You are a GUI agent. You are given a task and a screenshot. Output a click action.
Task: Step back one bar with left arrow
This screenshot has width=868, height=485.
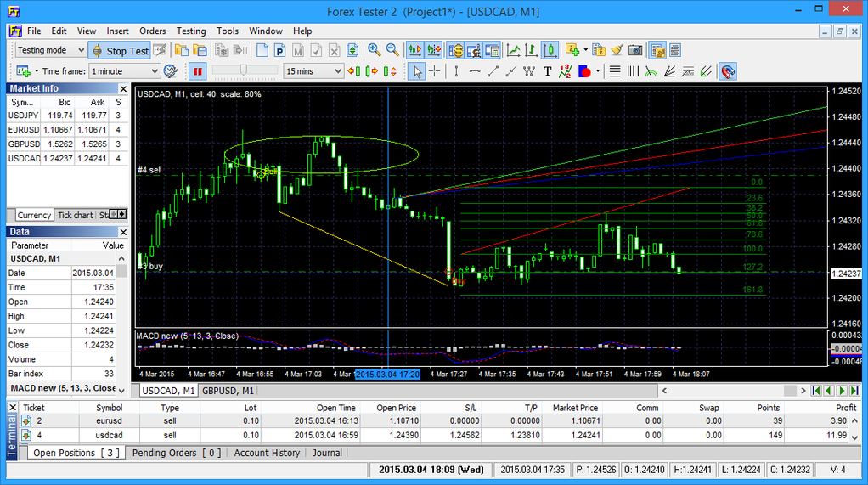point(353,71)
